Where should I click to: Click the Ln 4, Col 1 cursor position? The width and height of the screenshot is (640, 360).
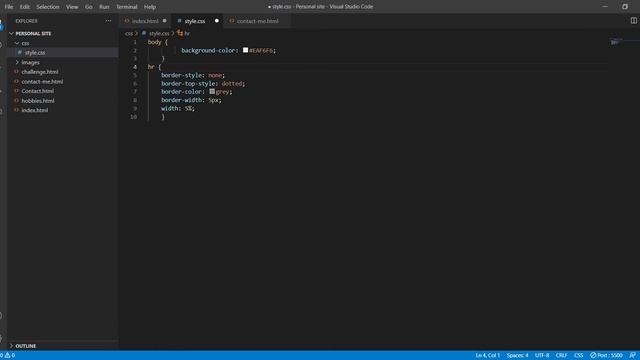[487, 355]
